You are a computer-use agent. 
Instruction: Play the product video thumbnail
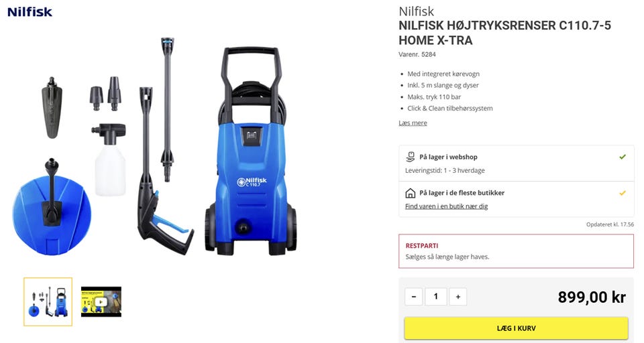(101, 302)
